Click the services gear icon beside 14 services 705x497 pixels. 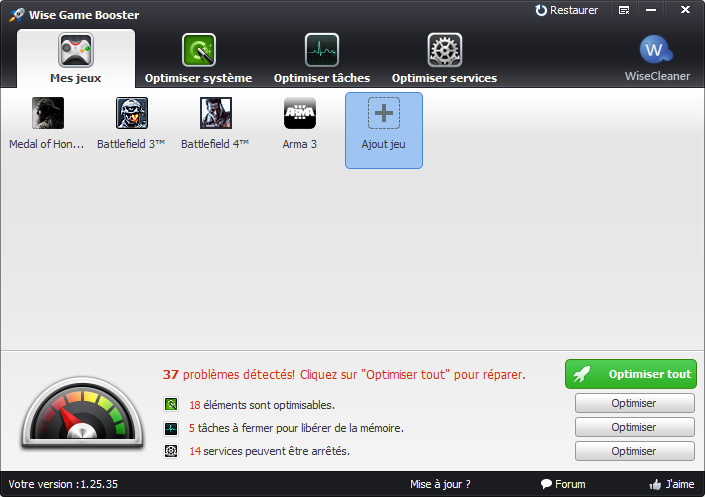[171, 451]
